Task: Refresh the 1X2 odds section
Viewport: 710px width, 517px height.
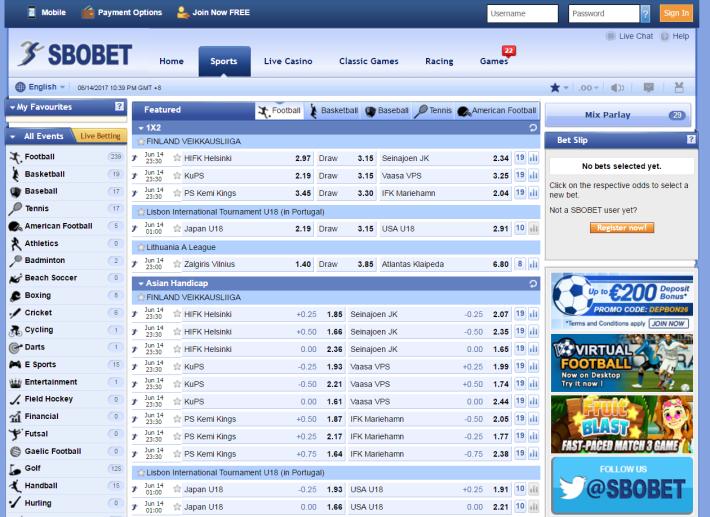Action: 533,128
